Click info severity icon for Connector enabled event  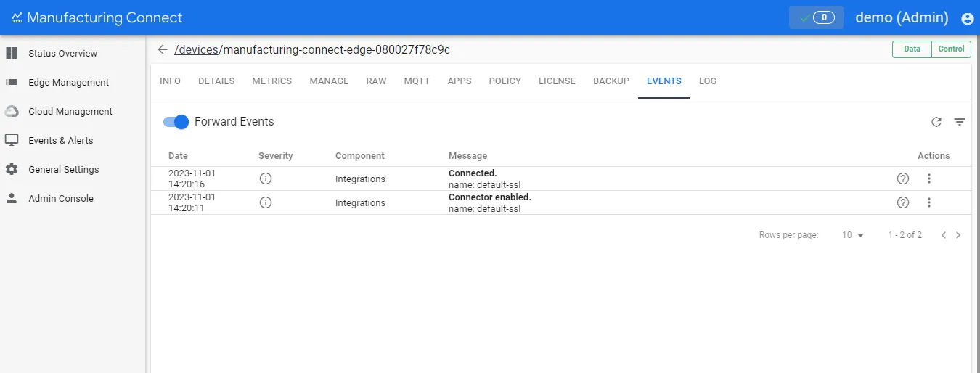point(266,202)
